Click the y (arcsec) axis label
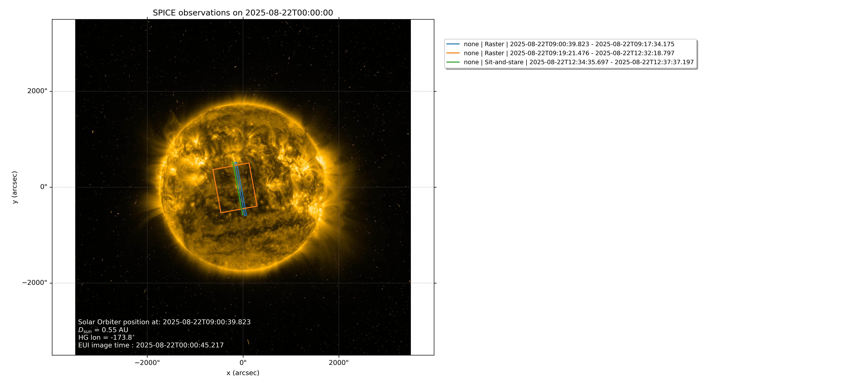The image size is (868, 386). (14, 187)
